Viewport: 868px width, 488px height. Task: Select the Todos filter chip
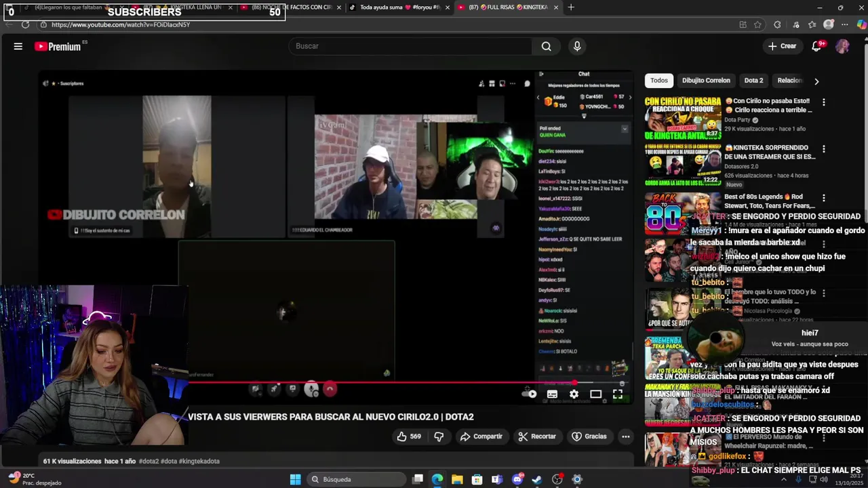point(659,81)
